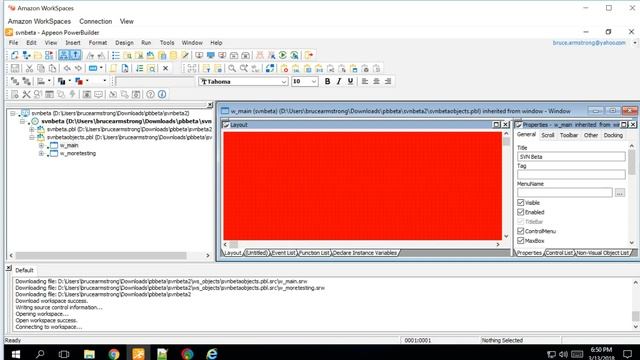This screenshot has height=360, width=640.
Task: Click the Redo arrow icon
Action: click(78, 68)
